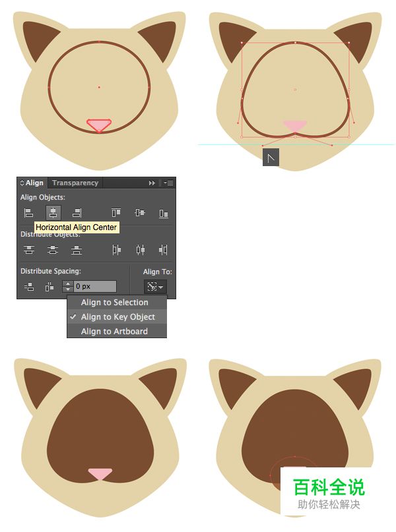Click the Vertical Distribute Center icon
This screenshot has height=532, width=396.
53,250
